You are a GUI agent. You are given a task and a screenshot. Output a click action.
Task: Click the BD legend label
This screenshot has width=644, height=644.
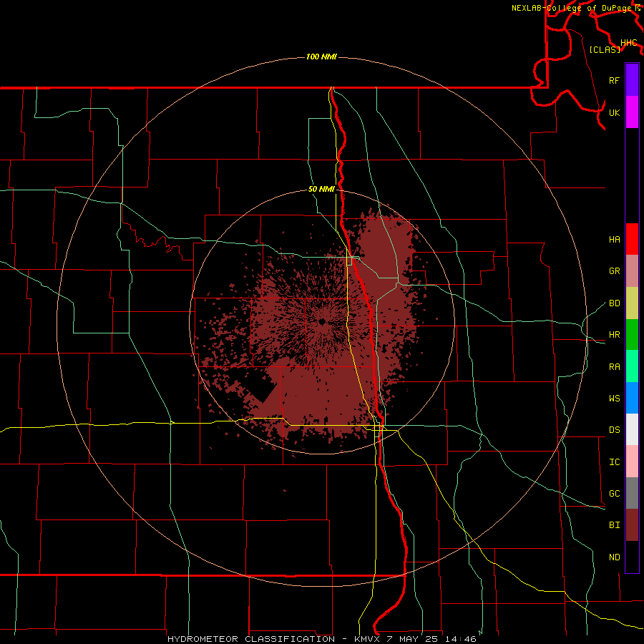(614, 303)
